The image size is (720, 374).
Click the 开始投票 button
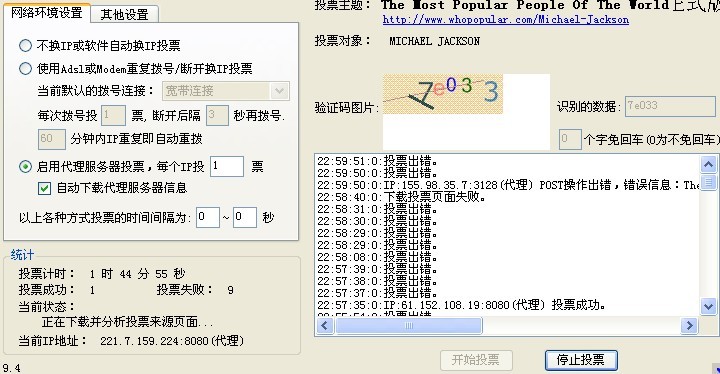coord(476,360)
